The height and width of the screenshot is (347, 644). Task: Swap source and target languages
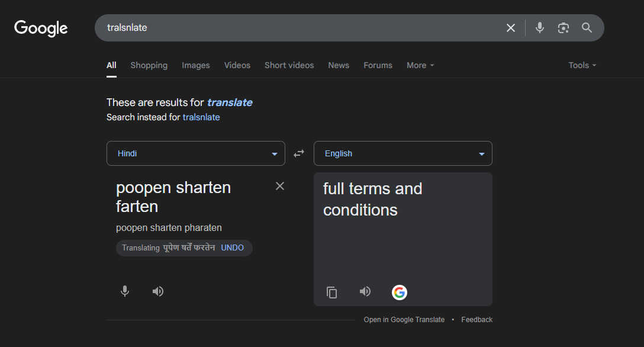[x=299, y=153]
